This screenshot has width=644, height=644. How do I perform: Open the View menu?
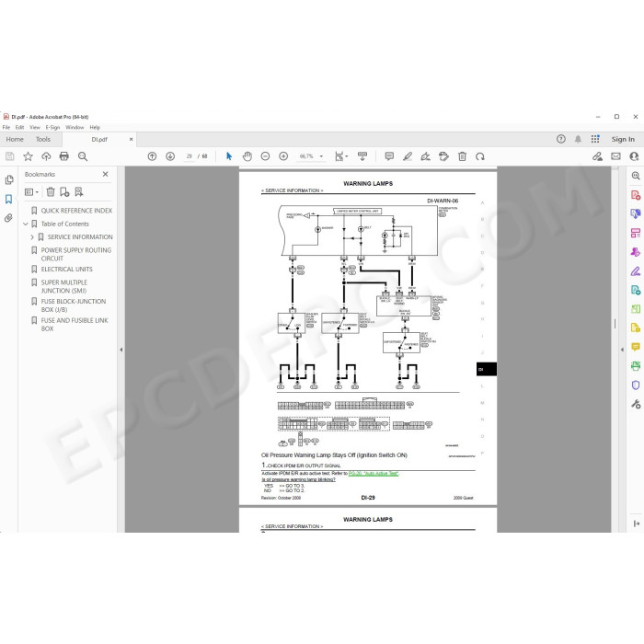pos(35,127)
